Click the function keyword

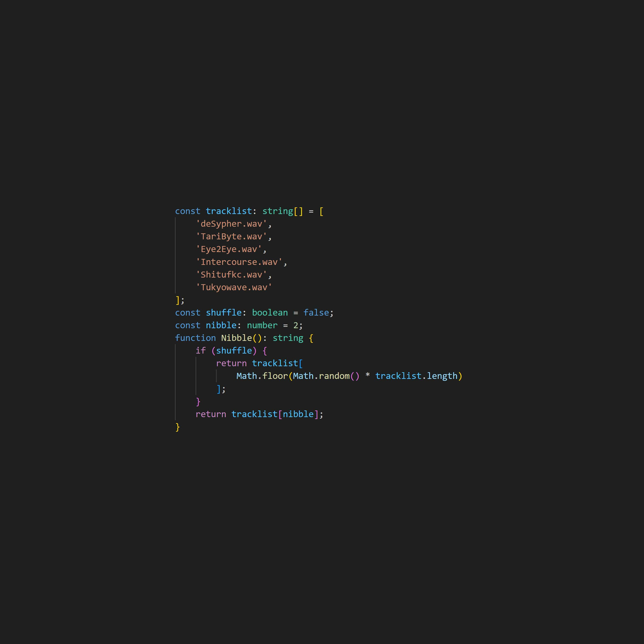(x=195, y=338)
